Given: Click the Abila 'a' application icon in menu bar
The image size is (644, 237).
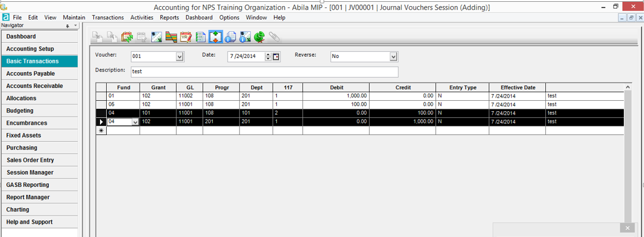Looking at the screenshot, I should point(5,17).
